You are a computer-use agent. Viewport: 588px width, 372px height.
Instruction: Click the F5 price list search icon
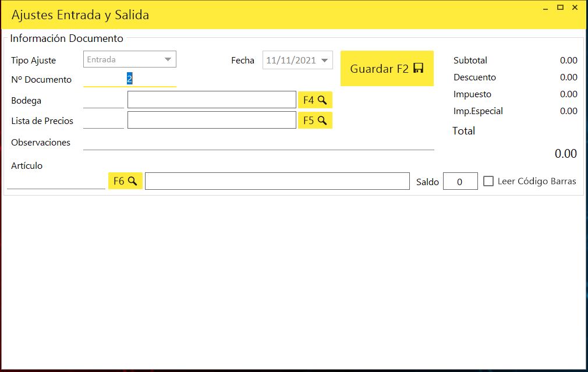315,121
